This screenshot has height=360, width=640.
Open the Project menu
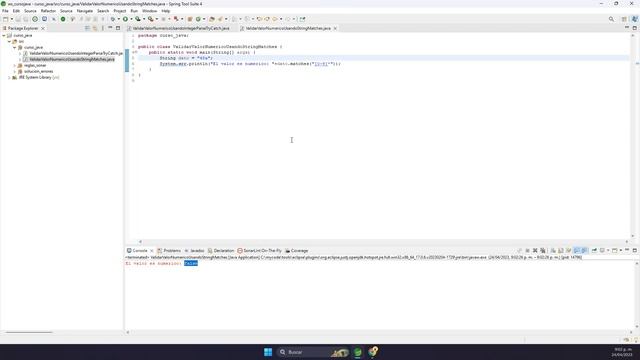click(120, 11)
